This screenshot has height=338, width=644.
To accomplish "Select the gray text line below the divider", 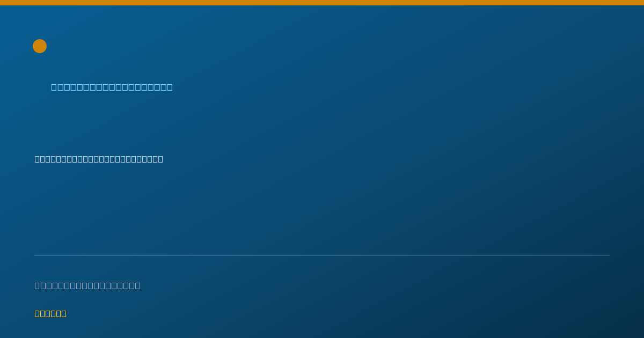I will click(87, 285).
